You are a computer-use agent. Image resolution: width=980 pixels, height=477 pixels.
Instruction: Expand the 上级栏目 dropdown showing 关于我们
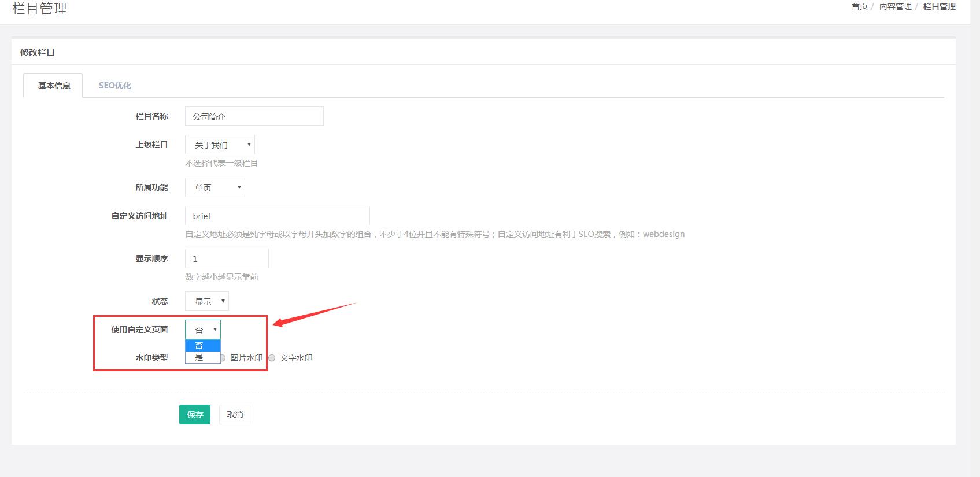220,145
